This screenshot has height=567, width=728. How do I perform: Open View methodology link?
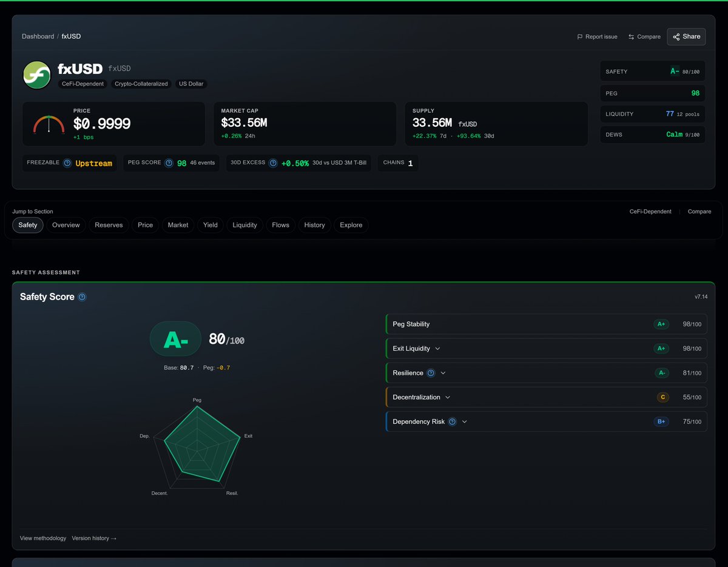pyautogui.click(x=43, y=538)
